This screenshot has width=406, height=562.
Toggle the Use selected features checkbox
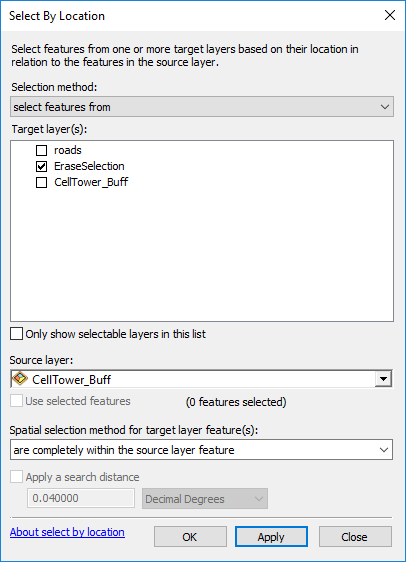[16, 401]
